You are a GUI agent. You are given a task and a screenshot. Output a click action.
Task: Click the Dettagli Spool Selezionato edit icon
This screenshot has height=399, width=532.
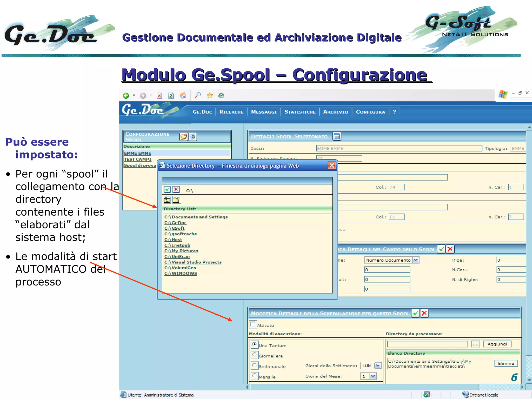[x=337, y=136]
